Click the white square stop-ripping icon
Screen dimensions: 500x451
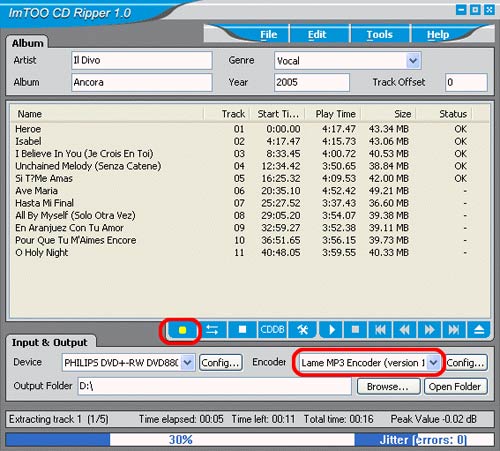pos(242,330)
